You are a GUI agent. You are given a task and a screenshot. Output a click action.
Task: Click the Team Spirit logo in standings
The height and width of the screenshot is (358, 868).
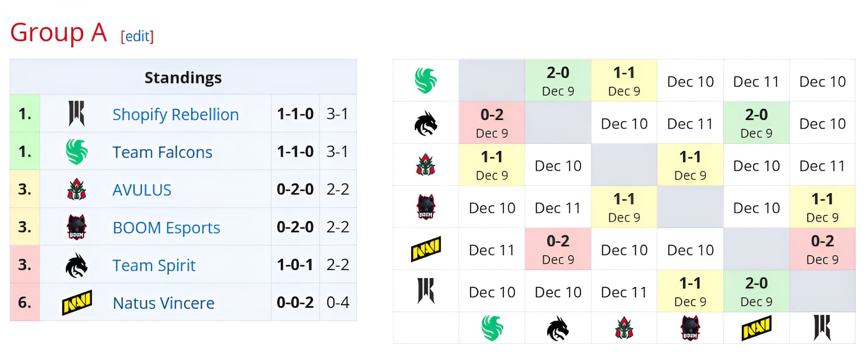click(x=78, y=265)
